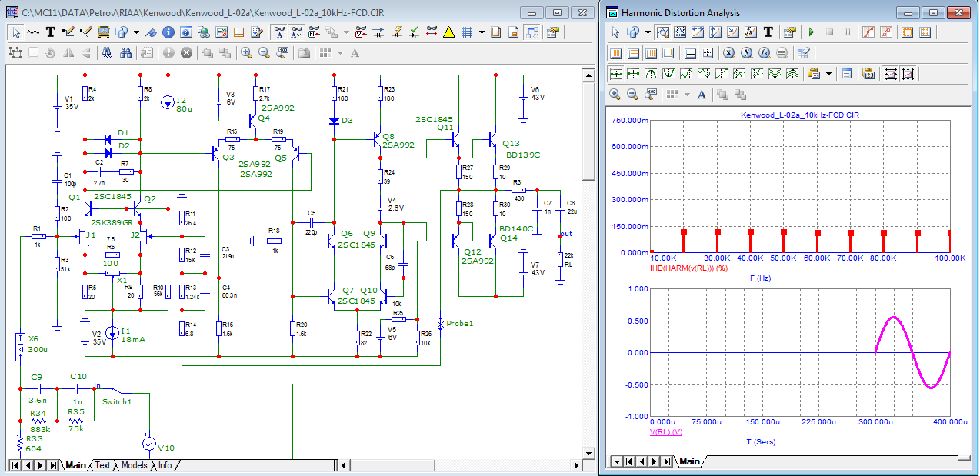Open the Info page tab
The height and width of the screenshot is (476, 980).
coord(165,465)
